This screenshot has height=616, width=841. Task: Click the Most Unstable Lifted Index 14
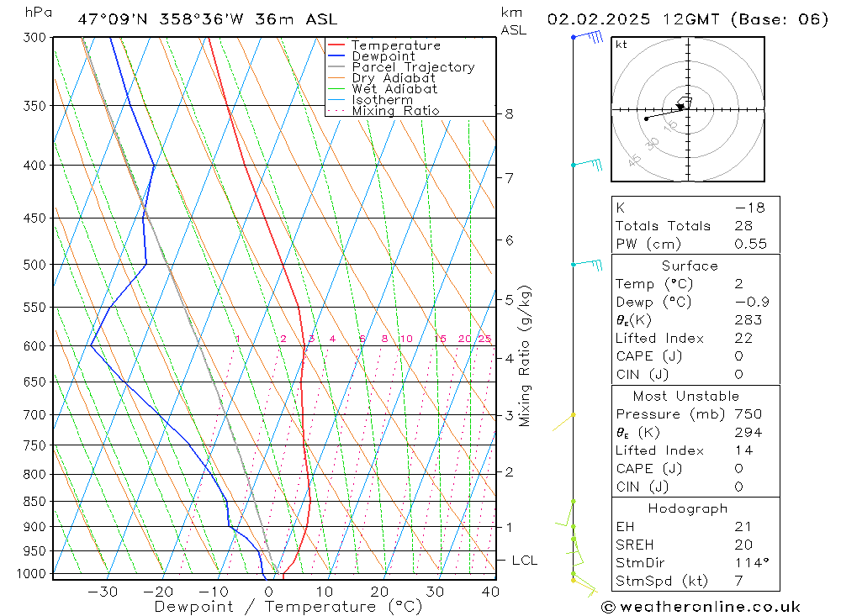pos(744,450)
